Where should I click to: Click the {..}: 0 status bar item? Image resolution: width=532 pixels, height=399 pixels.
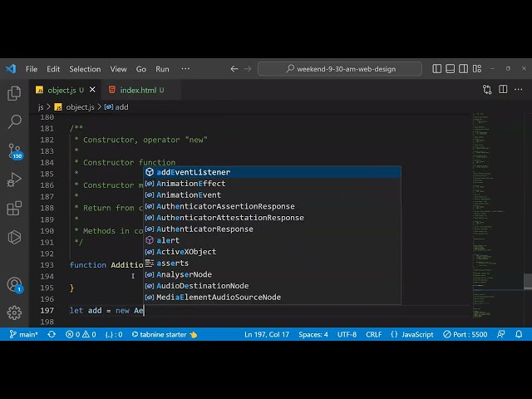click(114, 334)
